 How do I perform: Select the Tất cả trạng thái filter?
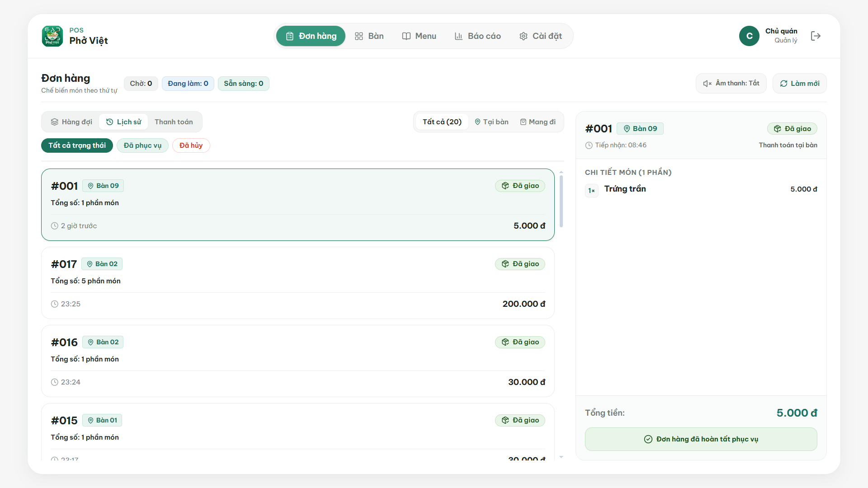[77, 145]
